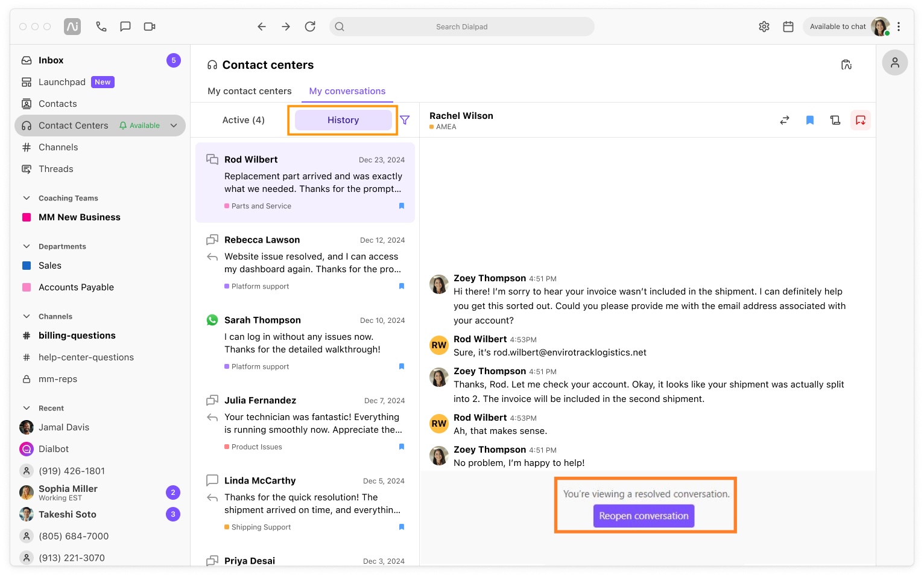The image size is (924, 577).
Task: Toggle bookmark on Rebecca Lawson conversation
Action: (402, 286)
